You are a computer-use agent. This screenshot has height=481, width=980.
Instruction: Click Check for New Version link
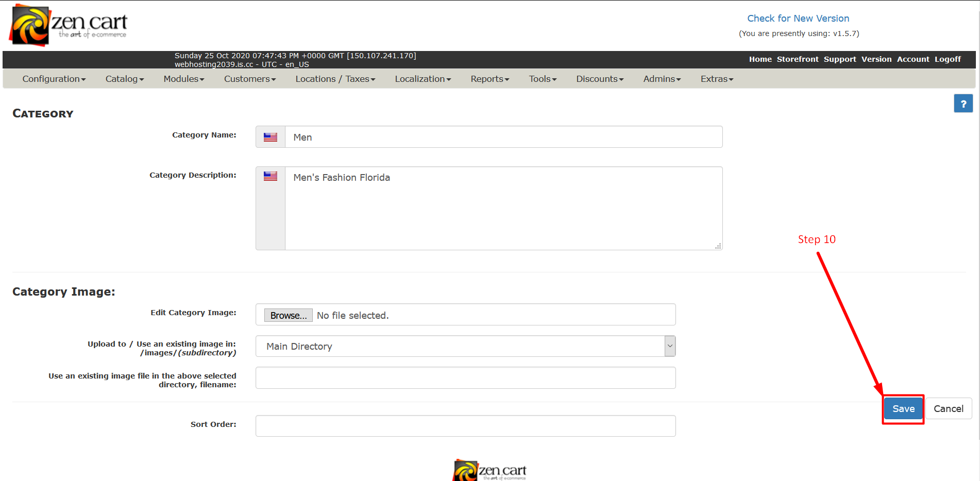798,19
